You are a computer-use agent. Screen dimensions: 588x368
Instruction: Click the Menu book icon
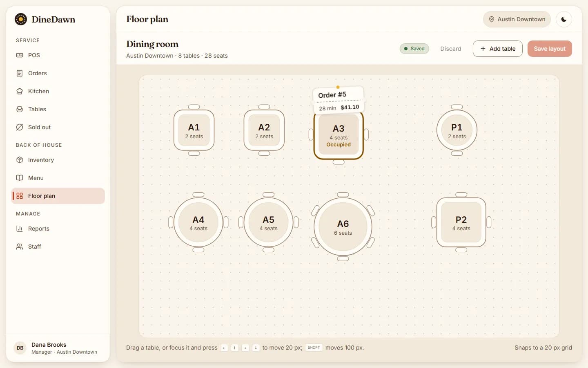click(x=20, y=178)
